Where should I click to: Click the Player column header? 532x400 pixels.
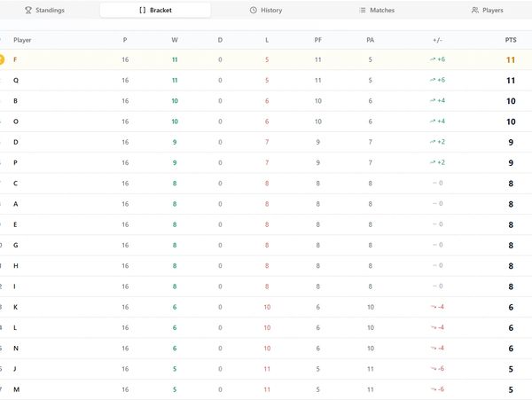[22, 40]
